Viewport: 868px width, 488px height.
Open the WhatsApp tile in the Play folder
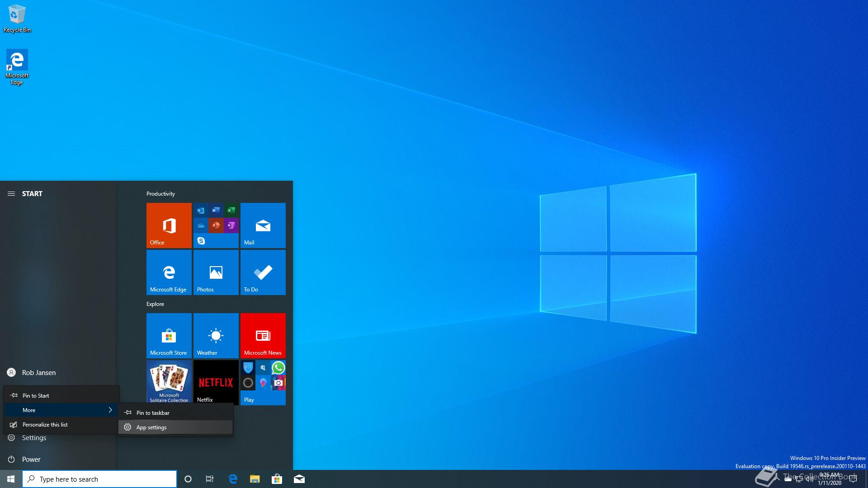pos(278,368)
